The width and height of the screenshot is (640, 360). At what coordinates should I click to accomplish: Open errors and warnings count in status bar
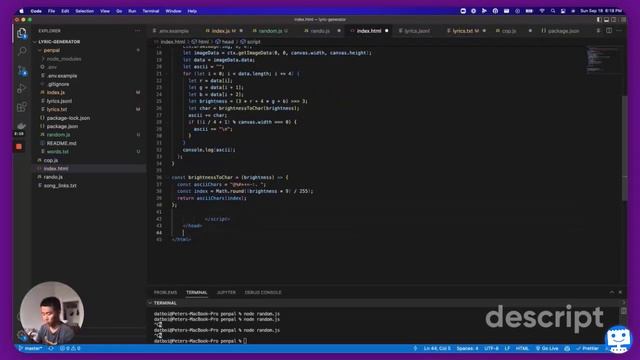(70, 349)
